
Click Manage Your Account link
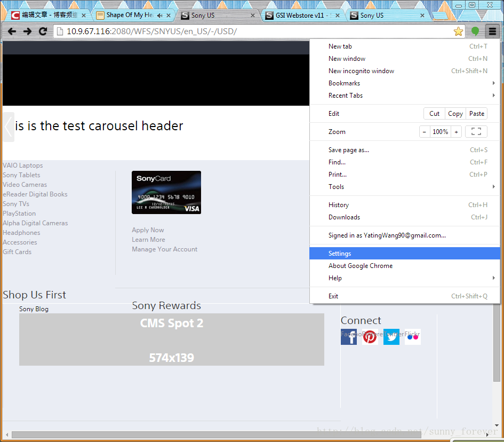coord(165,249)
